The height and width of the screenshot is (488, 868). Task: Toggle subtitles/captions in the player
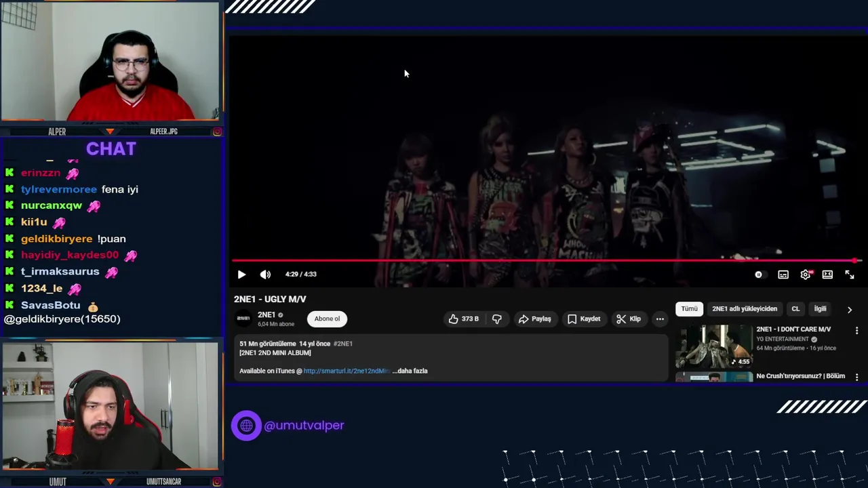click(x=783, y=274)
